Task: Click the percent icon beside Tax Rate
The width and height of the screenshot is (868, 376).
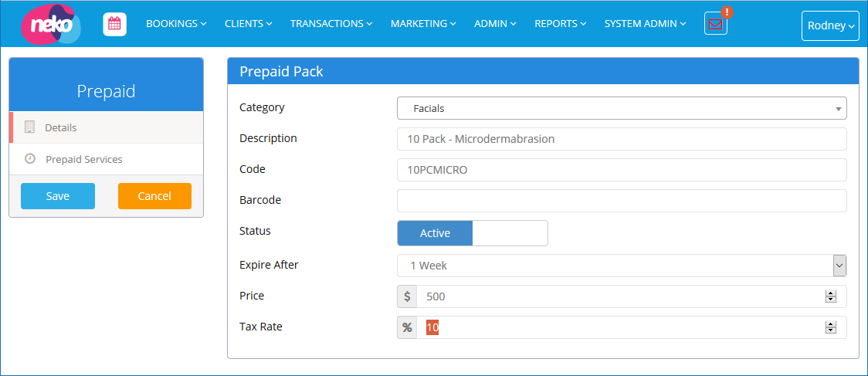Action: [407, 327]
